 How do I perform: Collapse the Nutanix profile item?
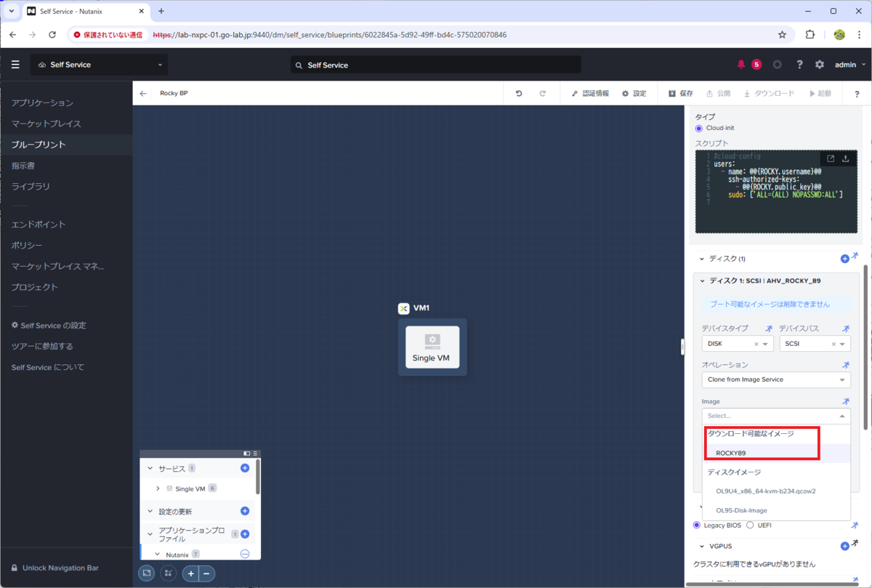(x=158, y=555)
